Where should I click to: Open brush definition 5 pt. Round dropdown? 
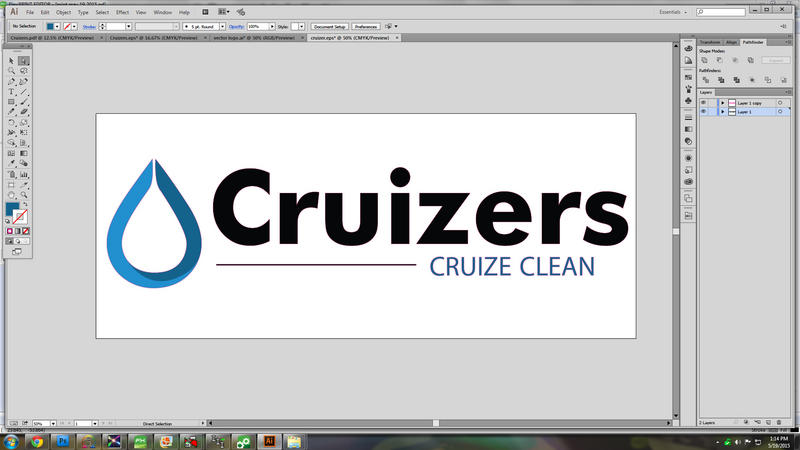[x=222, y=27]
